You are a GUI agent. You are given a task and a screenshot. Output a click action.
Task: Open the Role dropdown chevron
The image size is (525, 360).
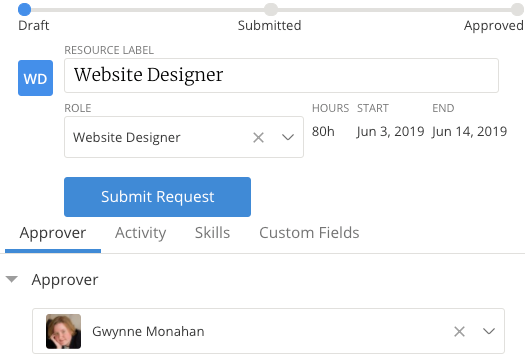(288, 137)
